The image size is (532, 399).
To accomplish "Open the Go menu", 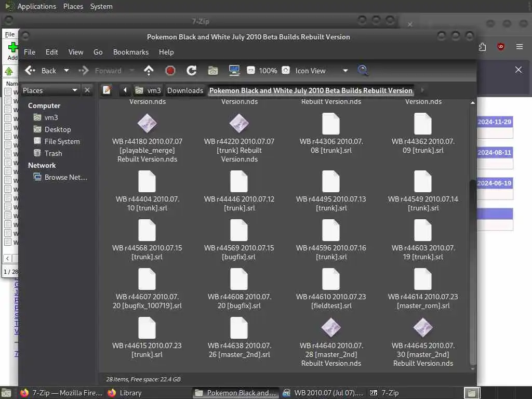I will (98, 52).
